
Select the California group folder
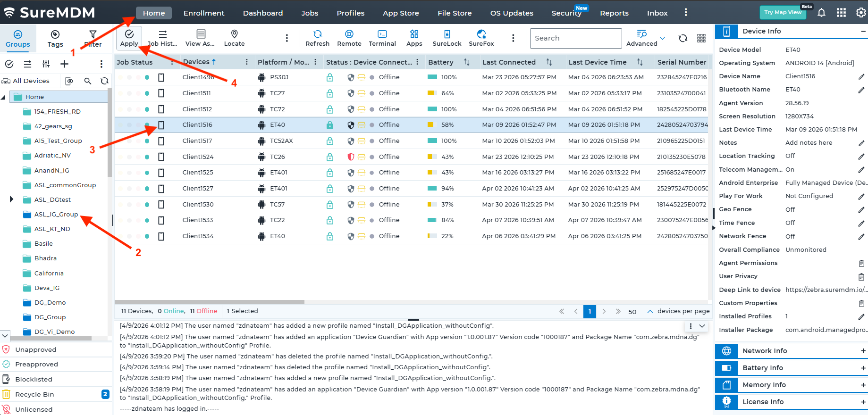pyautogui.click(x=49, y=274)
